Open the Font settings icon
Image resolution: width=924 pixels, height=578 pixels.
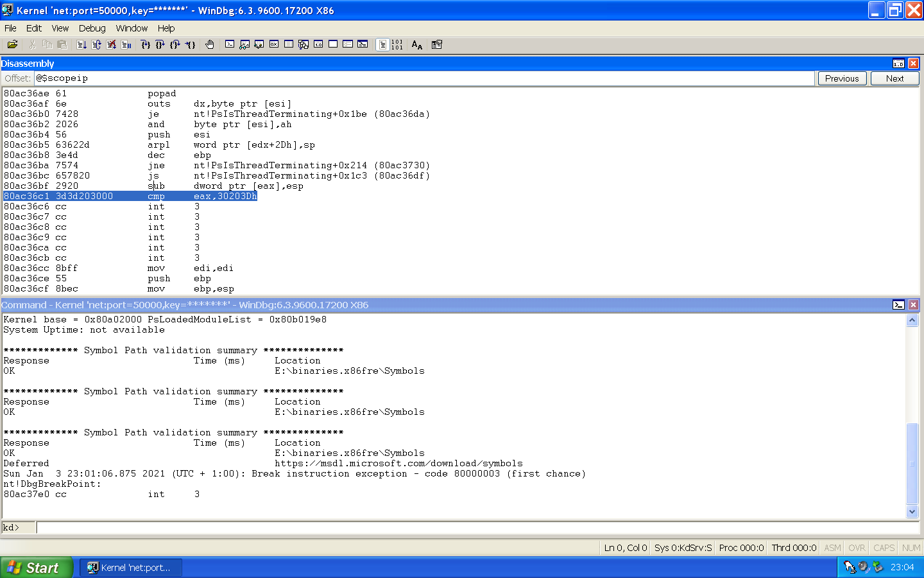pos(417,44)
